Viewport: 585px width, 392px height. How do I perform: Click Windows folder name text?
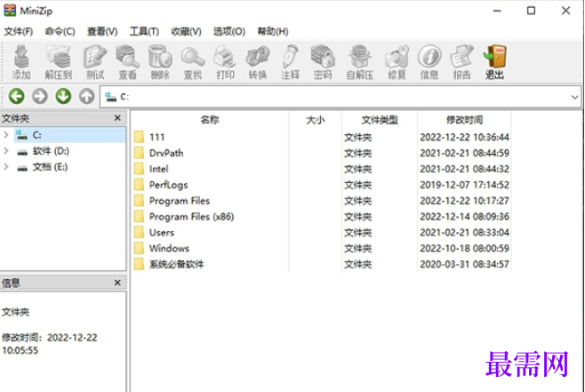[170, 248]
